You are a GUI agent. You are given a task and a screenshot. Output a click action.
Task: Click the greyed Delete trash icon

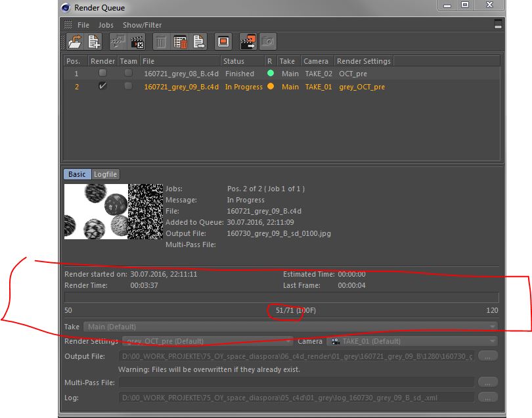(161, 42)
